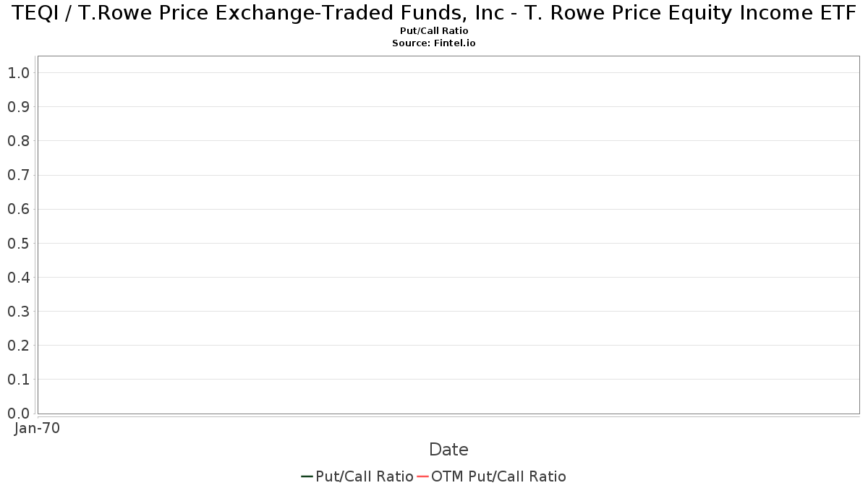868x488 pixels.
Task: Click the 0.4 y-axis tick label
Action: coord(18,277)
